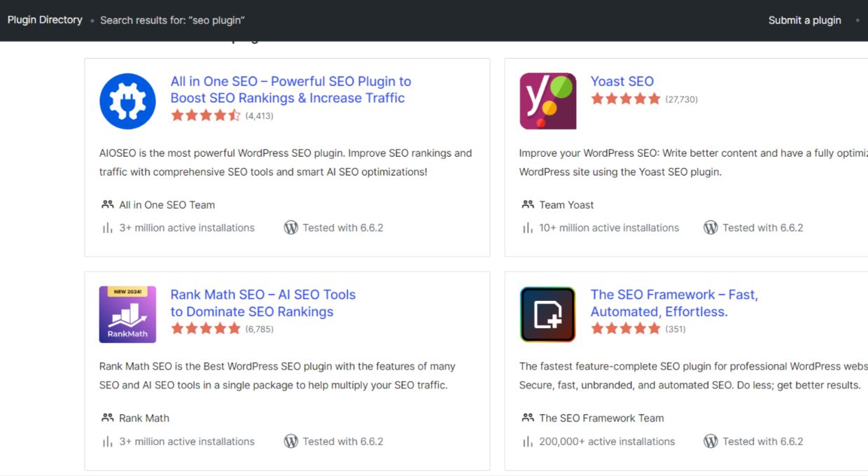Open The SEO Framework plugin title
This screenshot has height=476, width=868.
tap(674, 303)
